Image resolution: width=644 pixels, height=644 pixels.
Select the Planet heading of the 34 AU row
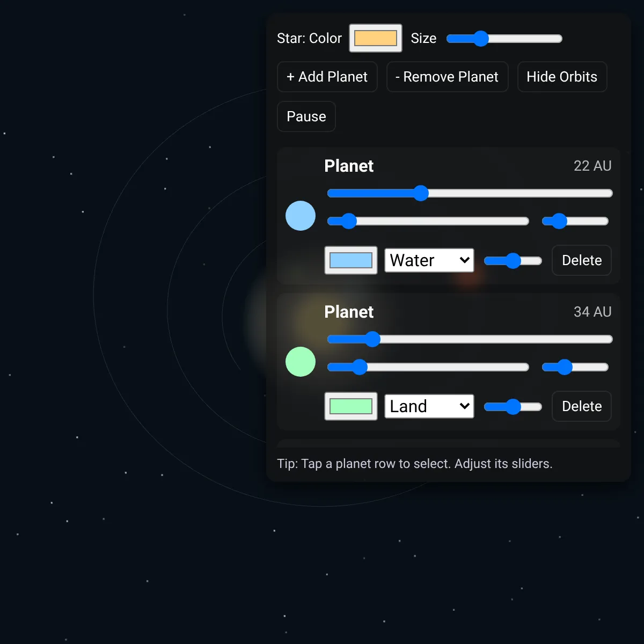tap(349, 312)
